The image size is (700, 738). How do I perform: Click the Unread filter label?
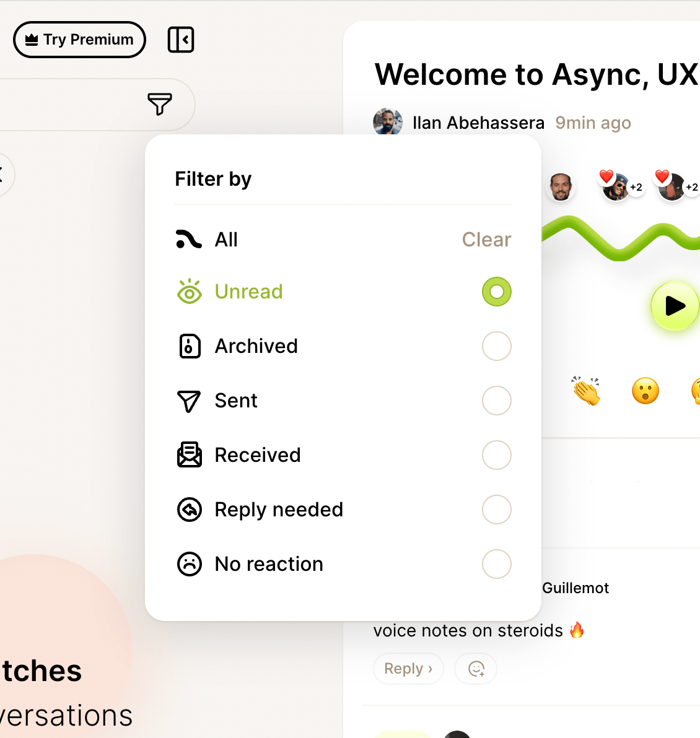click(248, 292)
